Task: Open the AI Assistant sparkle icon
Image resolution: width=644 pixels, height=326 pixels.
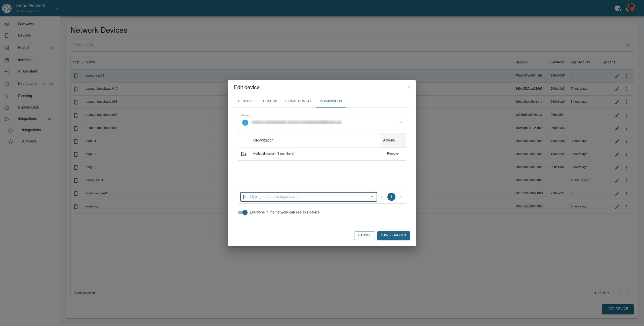Action: [7, 72]
